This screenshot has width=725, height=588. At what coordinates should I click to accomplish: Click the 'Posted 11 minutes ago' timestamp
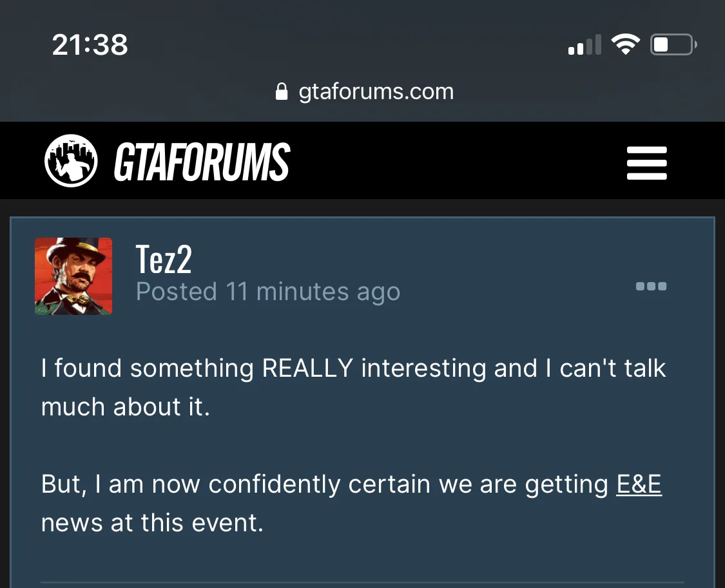point(268,292)
